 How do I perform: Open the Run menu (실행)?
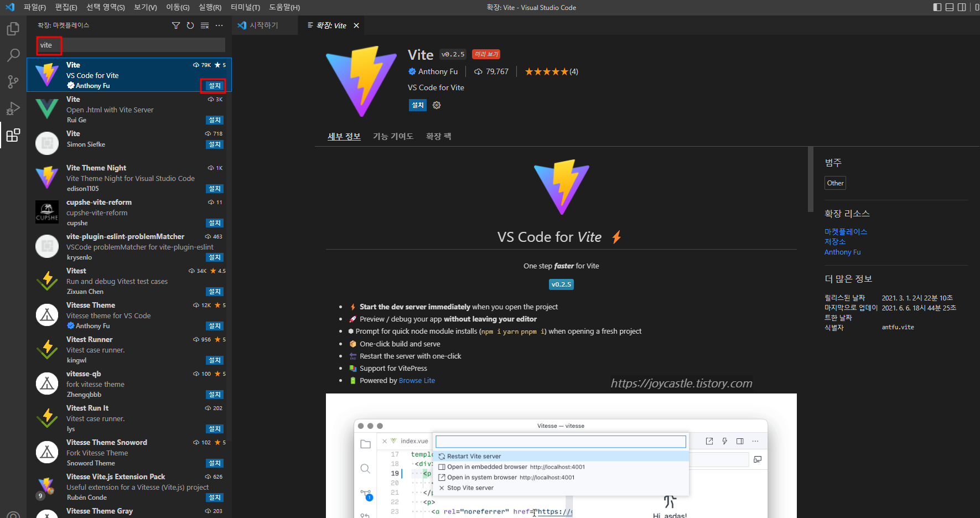click(x=210, y=7)
